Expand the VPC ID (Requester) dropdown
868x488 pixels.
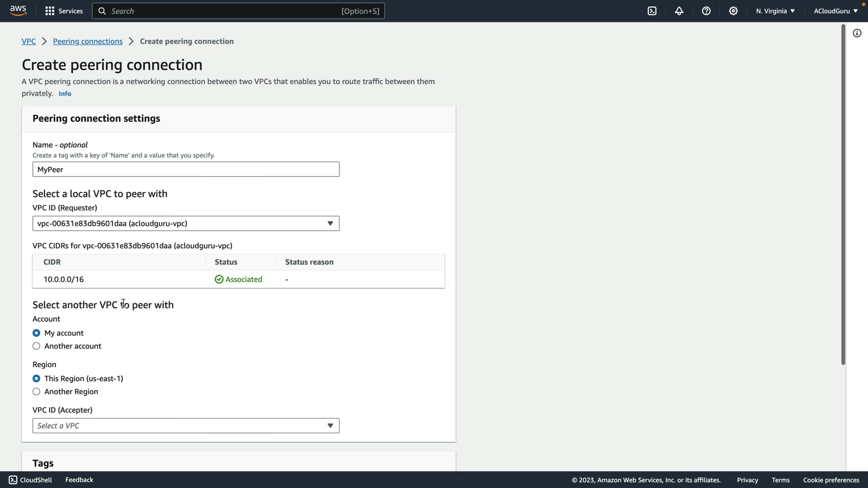[186, 224]
